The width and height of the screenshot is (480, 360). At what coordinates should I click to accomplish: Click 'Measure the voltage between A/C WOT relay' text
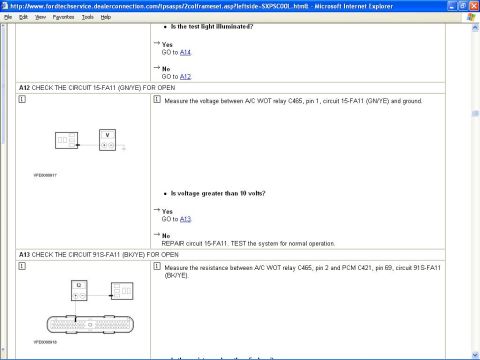coord(293,101)
